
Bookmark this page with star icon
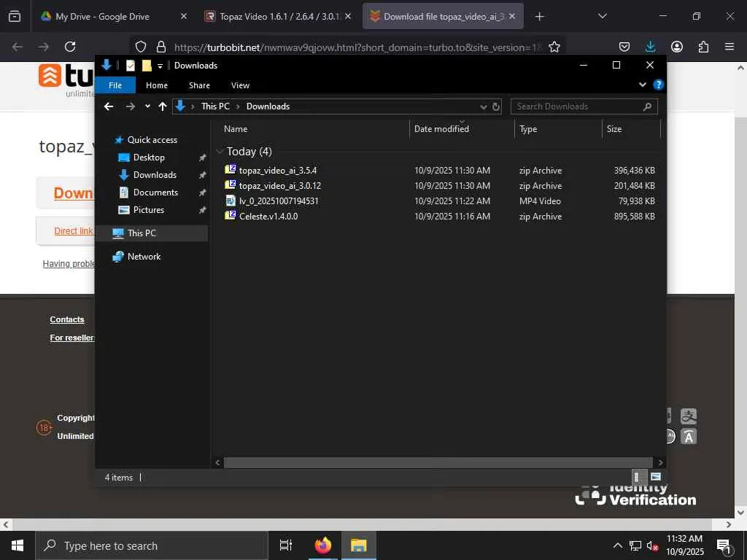click(554, 47)
